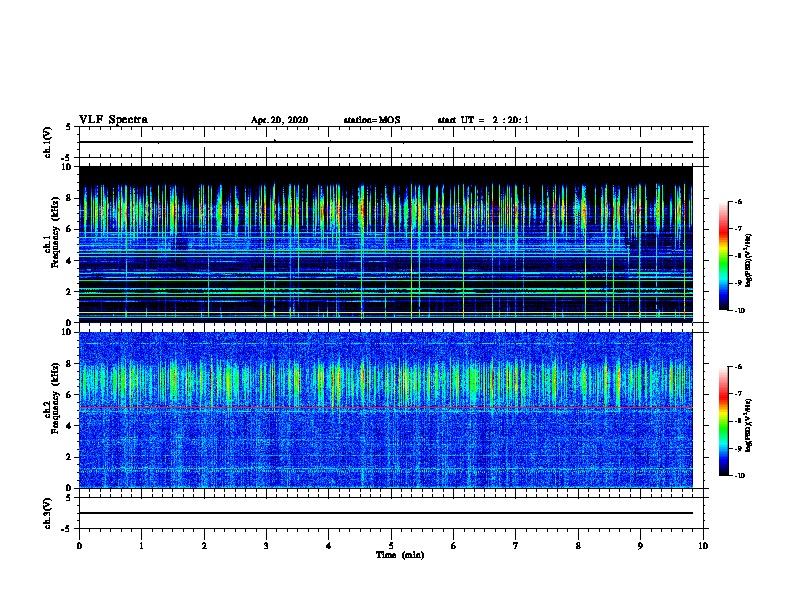Screen dimensions: 792x612
Task: Click the "log(PSD)" label beside ch.2 color bar
Action: [x=749, y=426]
